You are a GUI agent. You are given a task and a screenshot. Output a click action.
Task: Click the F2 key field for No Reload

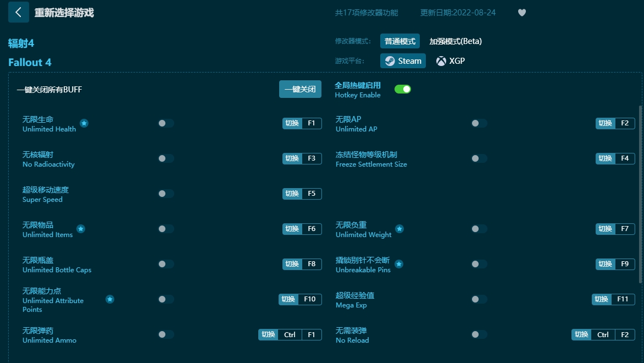(x=625, y=334)
